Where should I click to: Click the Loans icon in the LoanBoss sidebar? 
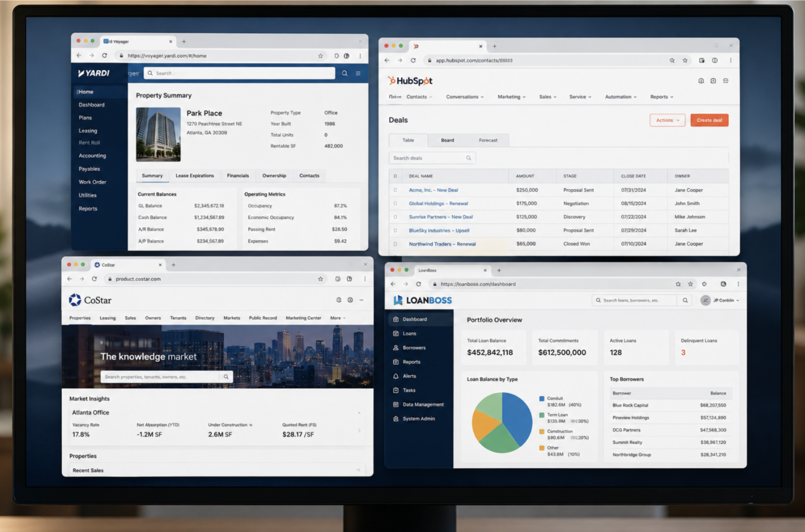pos(396,334)
